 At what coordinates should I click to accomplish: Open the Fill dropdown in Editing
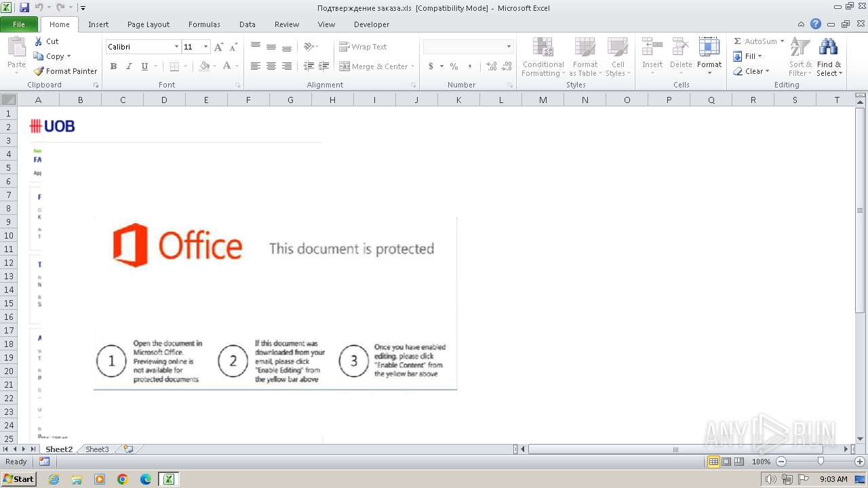coord(749,56)
